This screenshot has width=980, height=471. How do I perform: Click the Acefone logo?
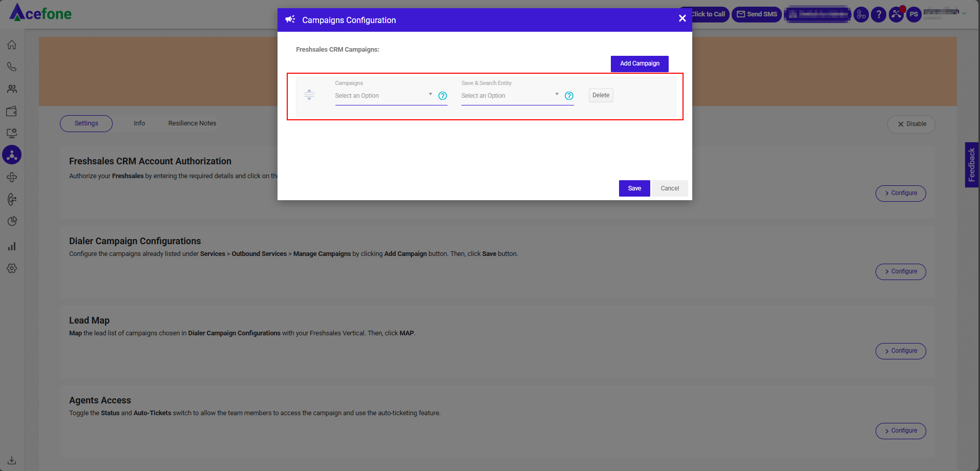click(40, 12)
